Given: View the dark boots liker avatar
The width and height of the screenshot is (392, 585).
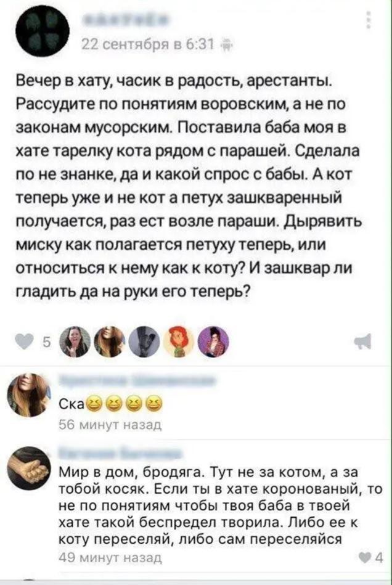Looking at the screenshot, I should point(145,342).
